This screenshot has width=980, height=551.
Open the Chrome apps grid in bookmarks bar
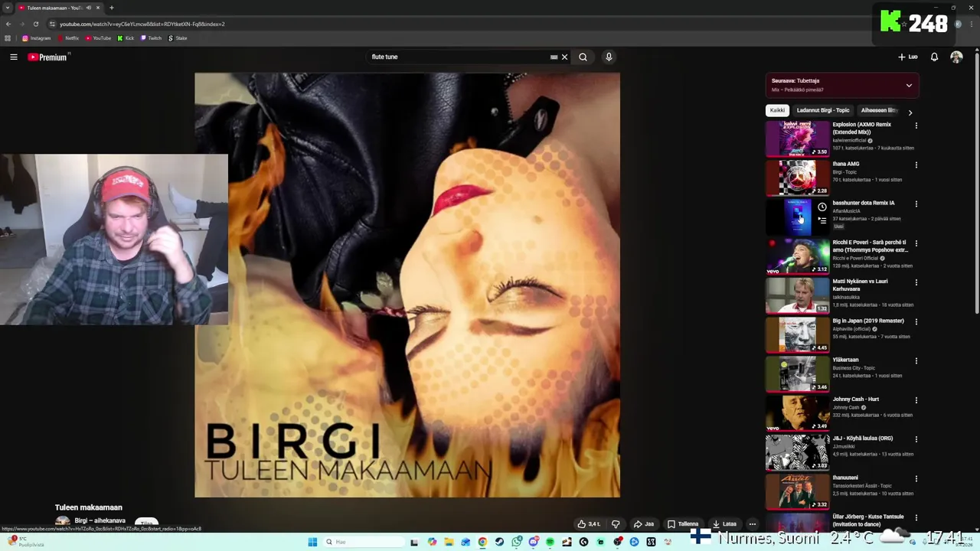pyautogui.click(x=8, y=38)
